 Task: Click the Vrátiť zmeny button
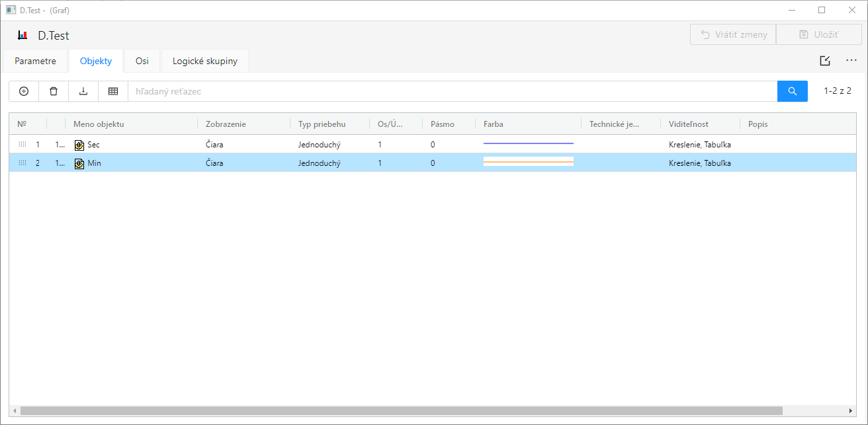tap(732, 34)
